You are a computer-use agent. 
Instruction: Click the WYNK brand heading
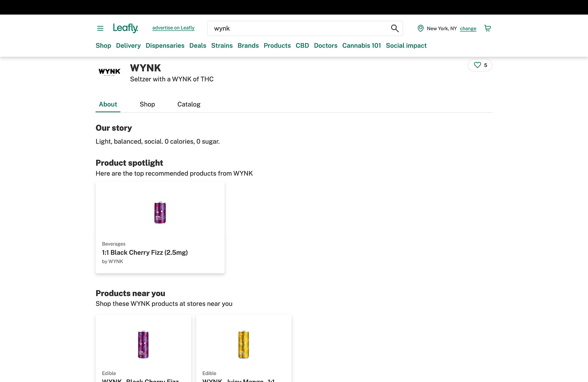tap(145, 68)
